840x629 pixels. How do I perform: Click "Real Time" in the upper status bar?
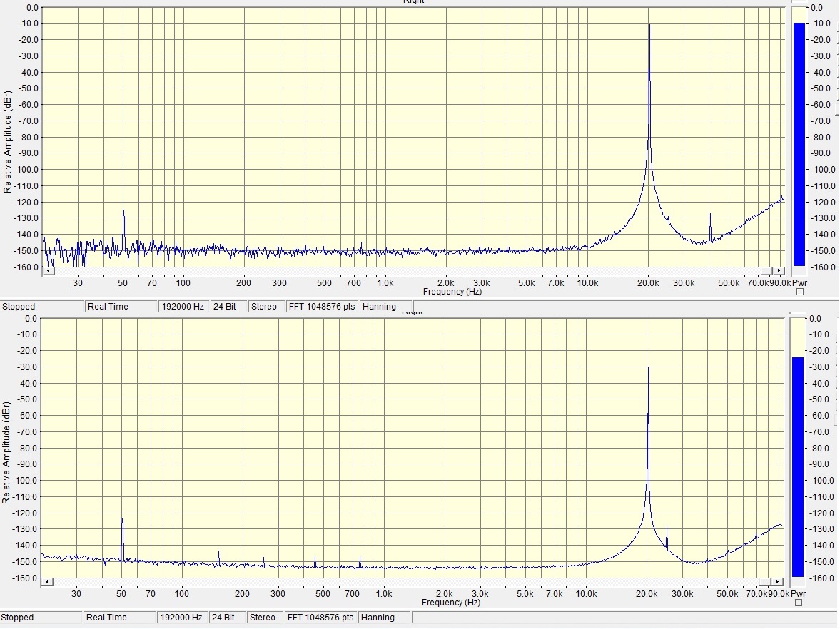pyautogui.click(x=108, y=307)
